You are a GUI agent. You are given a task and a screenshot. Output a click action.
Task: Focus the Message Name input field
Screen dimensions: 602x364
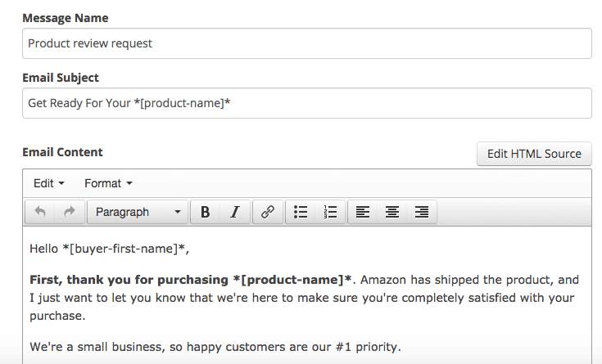pyautogui.click(x=307, y=43)
